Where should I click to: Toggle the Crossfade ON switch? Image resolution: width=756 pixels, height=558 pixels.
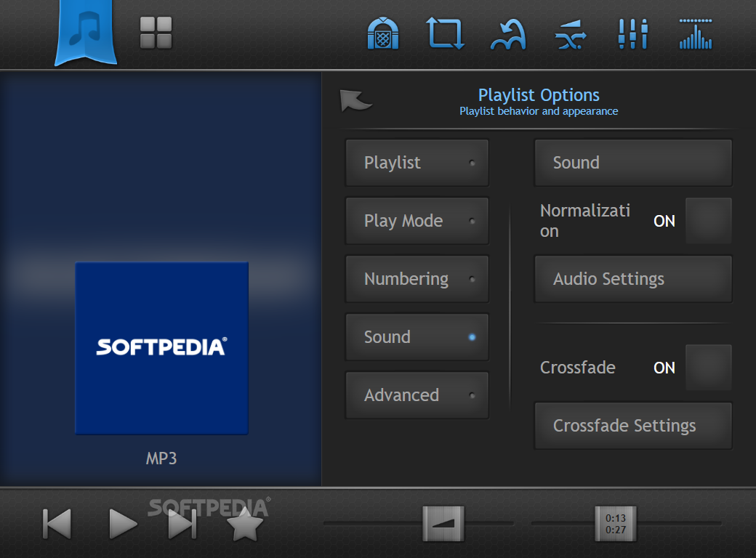click(x=708, y=368)
